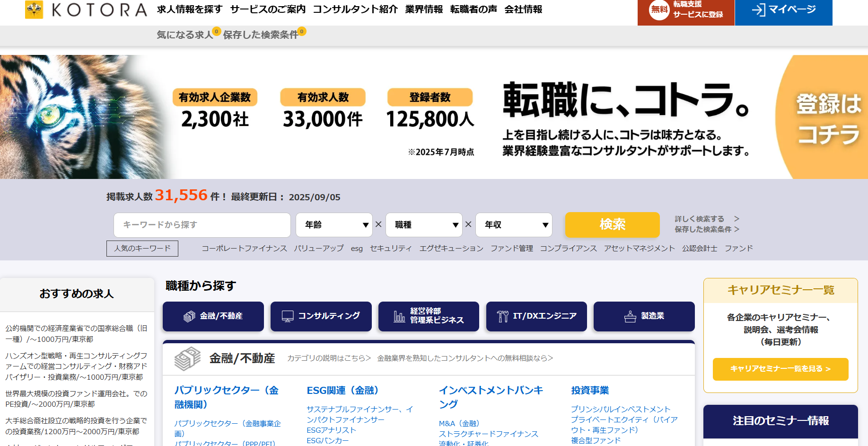Open the 年収 dropdown
This screenshot has height=446, width=868.
[x=514, y=225]
